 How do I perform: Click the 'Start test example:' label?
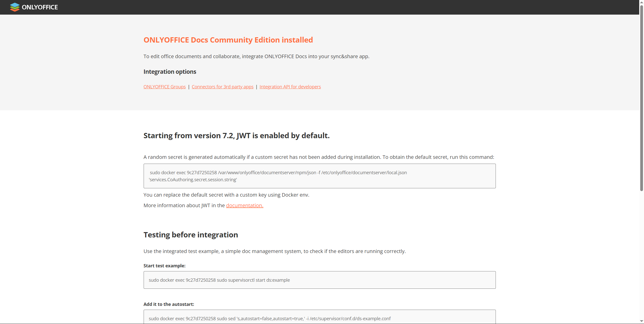point(164,266)
